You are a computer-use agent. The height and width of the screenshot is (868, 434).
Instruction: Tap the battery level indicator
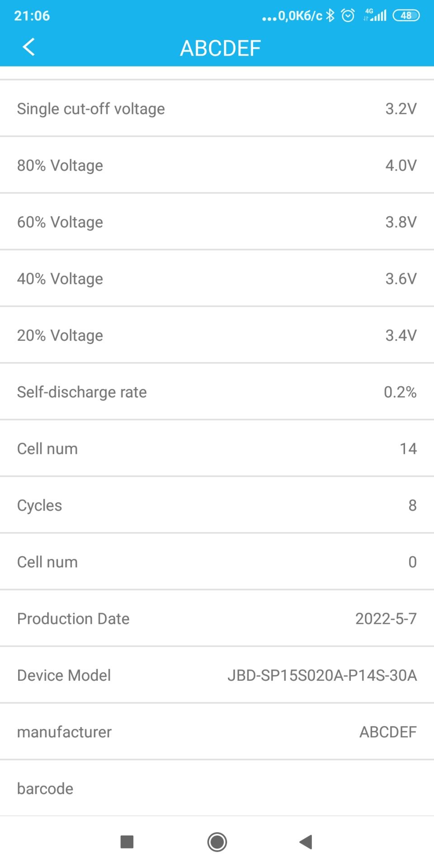click(x=406, y=16)
